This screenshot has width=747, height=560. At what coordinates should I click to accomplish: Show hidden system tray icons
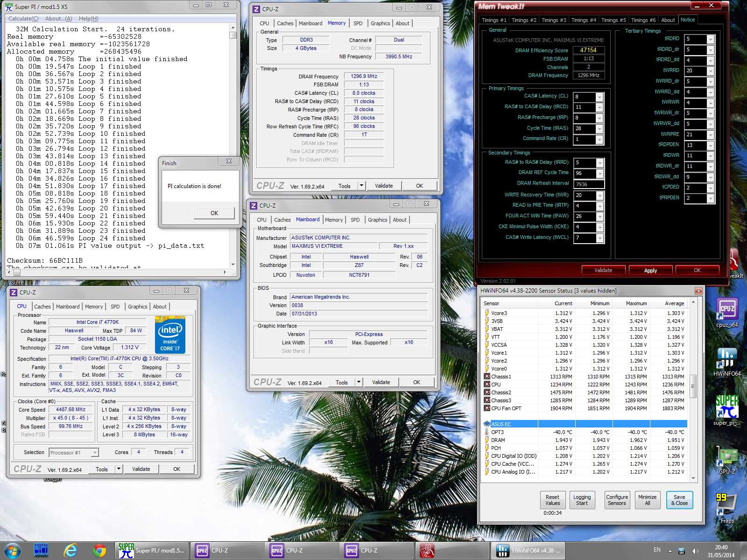[x=670, y=551]
